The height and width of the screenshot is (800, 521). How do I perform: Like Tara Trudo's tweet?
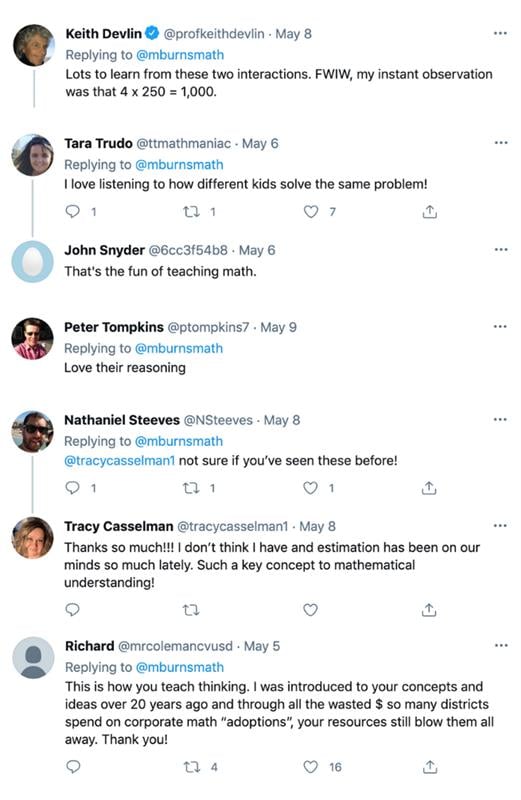click(311, 211)
